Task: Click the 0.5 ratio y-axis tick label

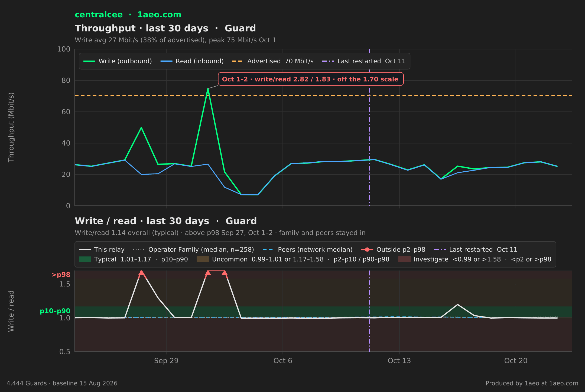Action: [65, 352]
